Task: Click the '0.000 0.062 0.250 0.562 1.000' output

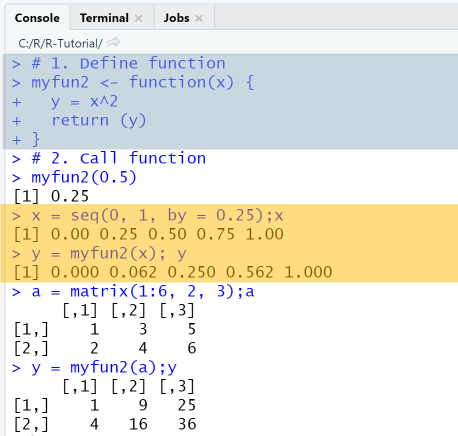Action: click(x=192, y=272)
